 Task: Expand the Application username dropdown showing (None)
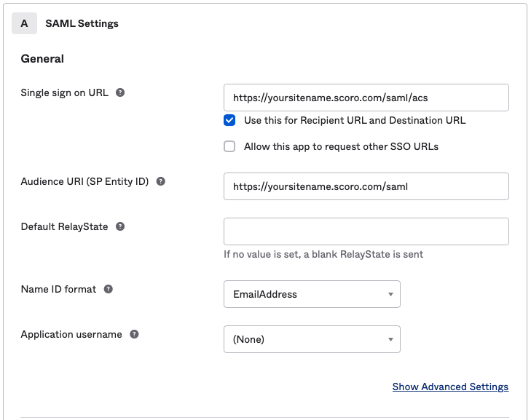pyautogui.click(x=312, y=339)
